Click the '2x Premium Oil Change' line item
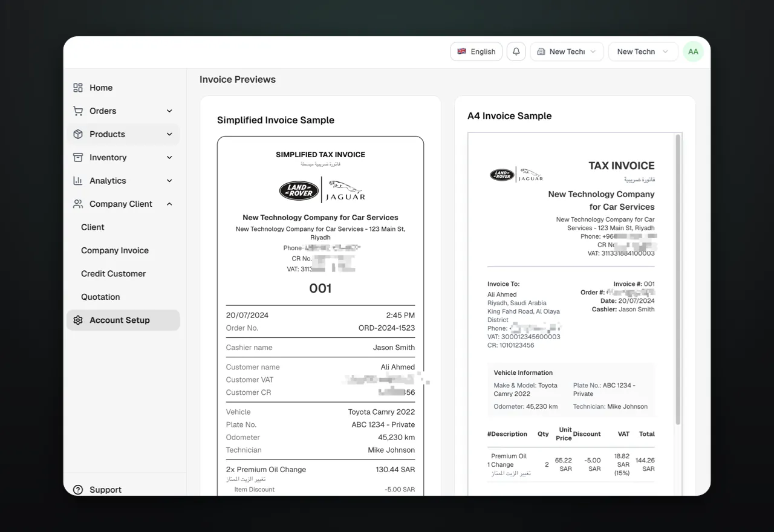 point(266,470)
